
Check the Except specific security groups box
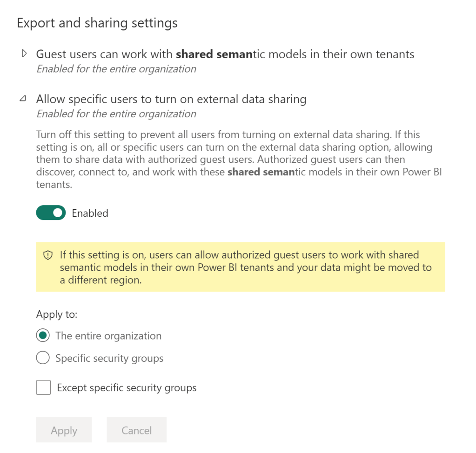pyautogui.click(x=43, y=387)
